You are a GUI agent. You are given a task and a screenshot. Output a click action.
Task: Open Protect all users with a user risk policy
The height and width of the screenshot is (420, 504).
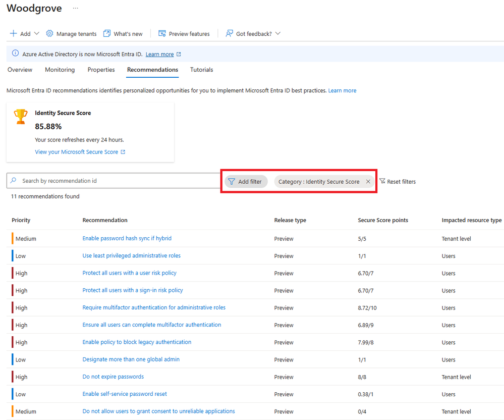(x=129, y=273)
